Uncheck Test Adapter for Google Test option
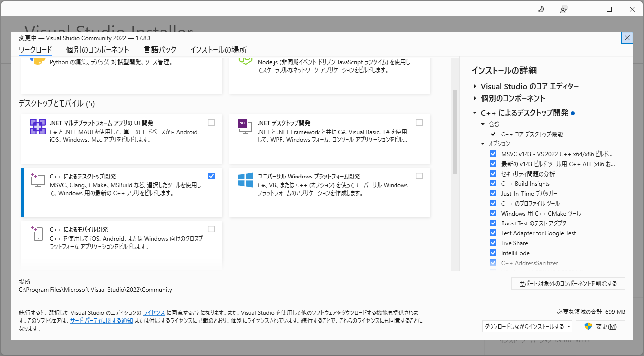This screenshot has height=356, width=644. click(493, 233)
